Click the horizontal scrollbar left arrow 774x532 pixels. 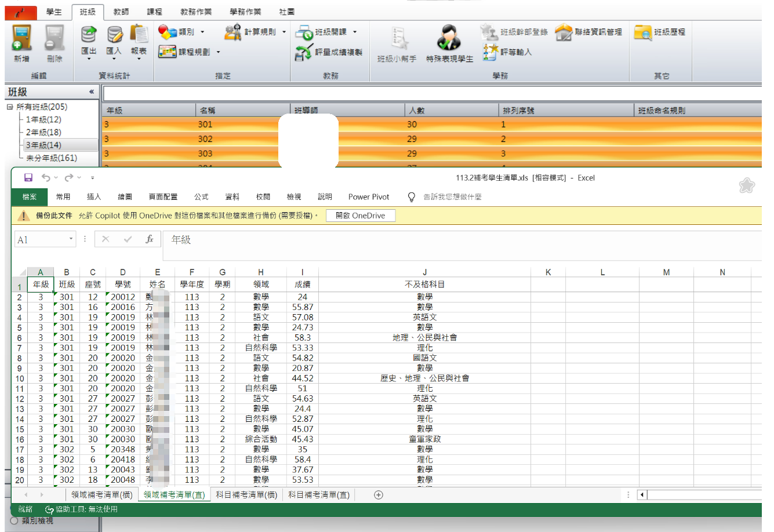click(x=642, y=495)
